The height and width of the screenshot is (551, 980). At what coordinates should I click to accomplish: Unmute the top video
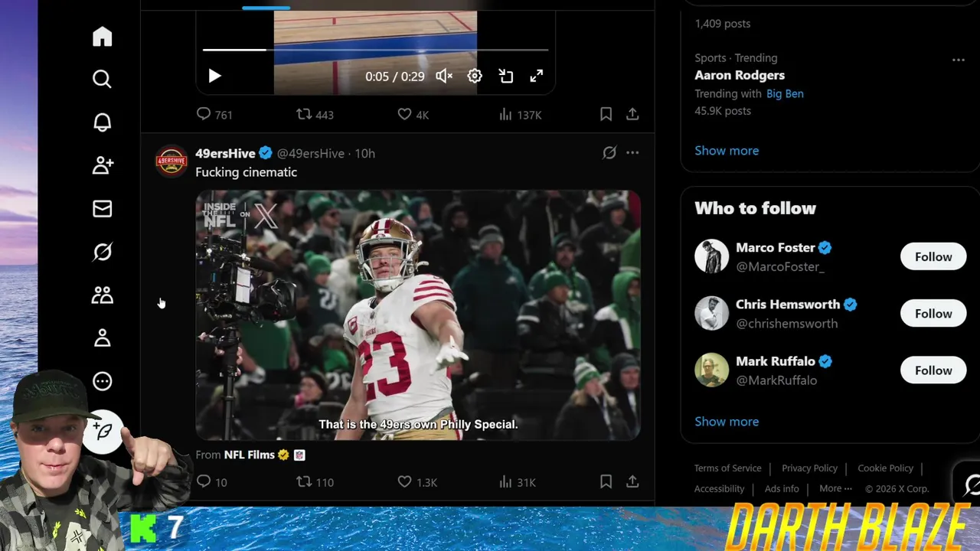point(444,76)
